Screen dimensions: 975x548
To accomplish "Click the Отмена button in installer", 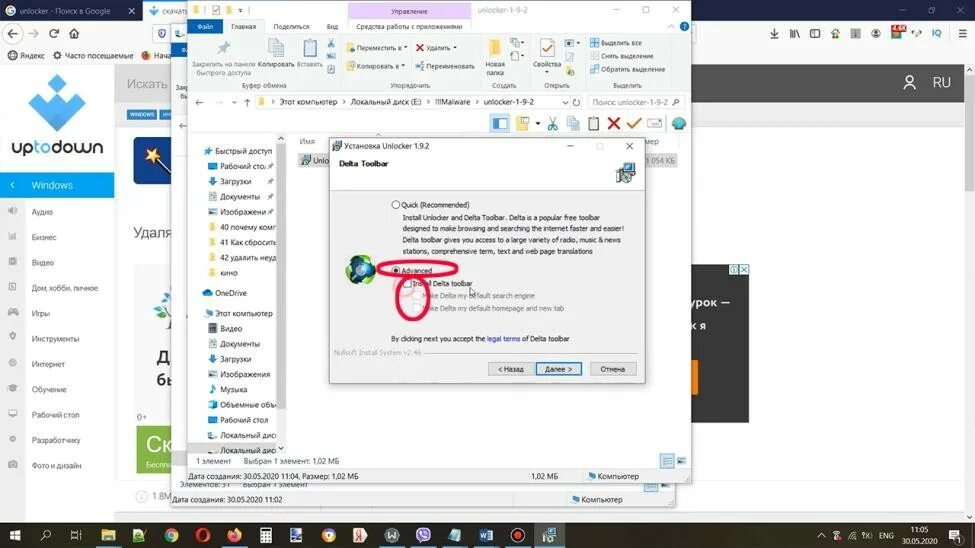I will [x=612, y=369].
